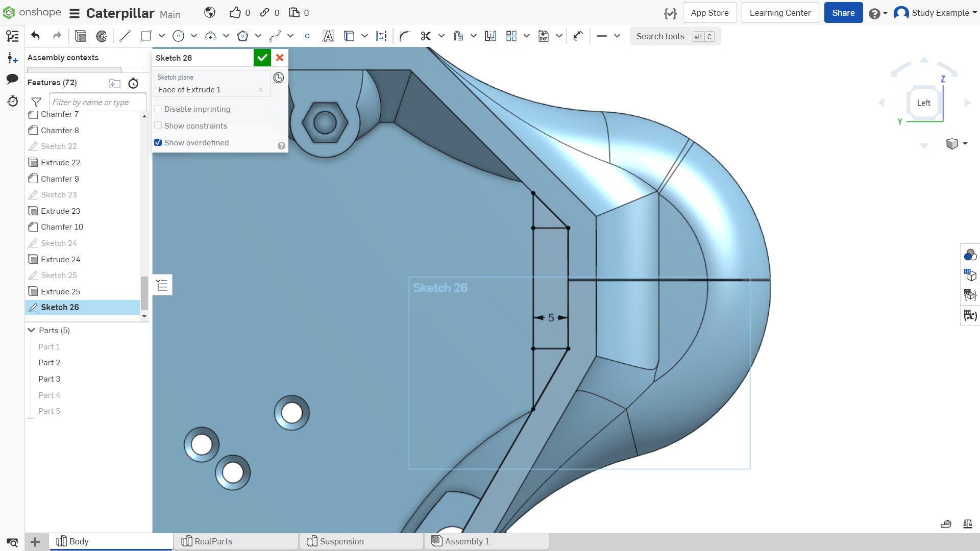Image resolution: width=980 pixels, height=551 pixels.
Task: Open the App Store
Action: pyautogui.click(x=709, y=13)
